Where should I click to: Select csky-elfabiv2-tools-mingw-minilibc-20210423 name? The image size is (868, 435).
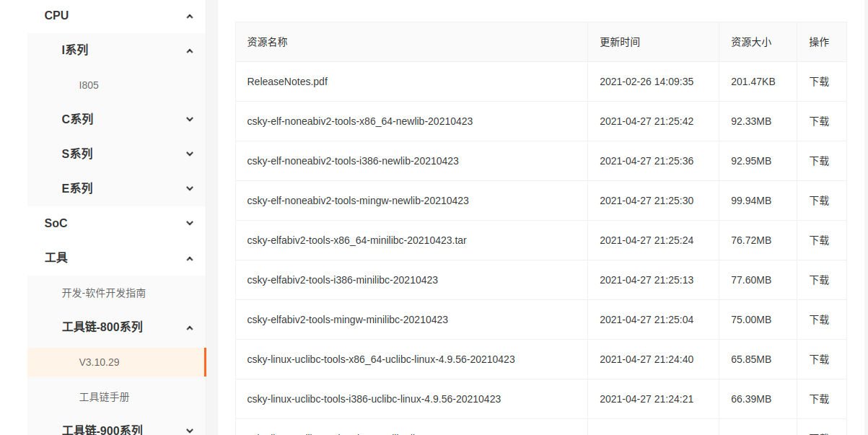(x=348, y=320)
